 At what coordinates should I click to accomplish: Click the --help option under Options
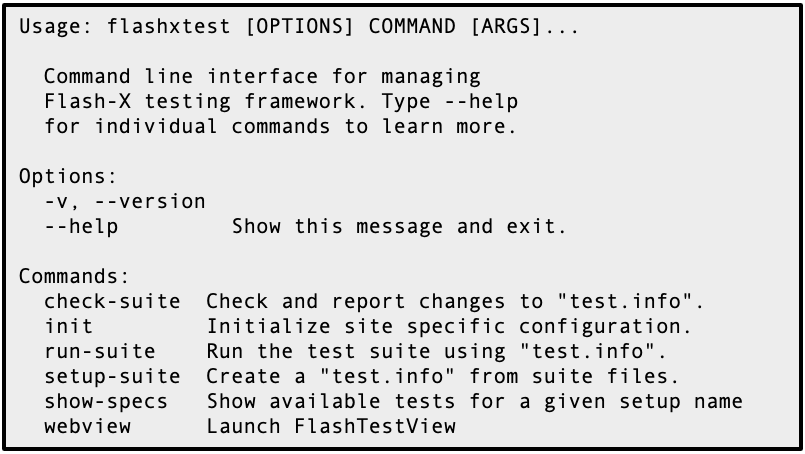pos(81,227)
